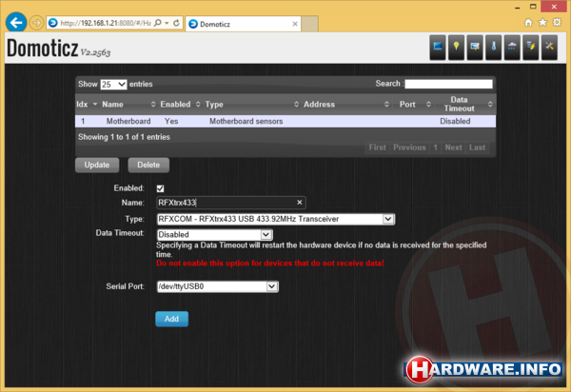
Task: Click the address bar search magnifier
Action: coord(157,23)
